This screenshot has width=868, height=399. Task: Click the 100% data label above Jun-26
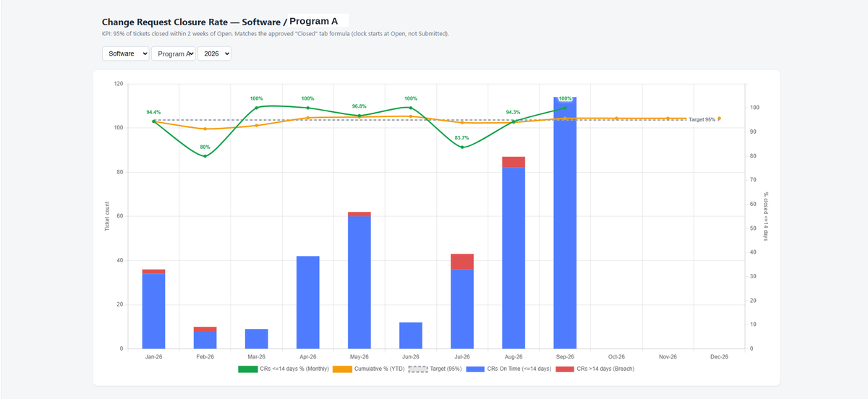[x=411, y=98]
